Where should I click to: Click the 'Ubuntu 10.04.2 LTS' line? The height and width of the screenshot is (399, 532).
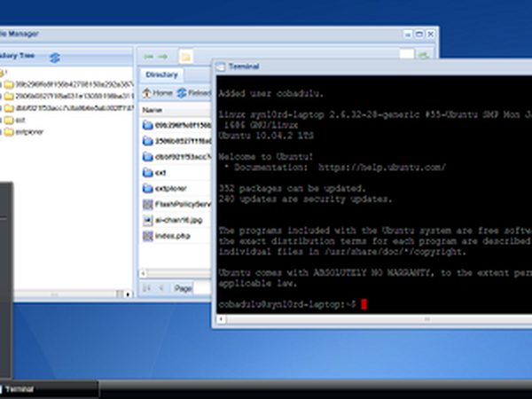(x=266, y=136)
